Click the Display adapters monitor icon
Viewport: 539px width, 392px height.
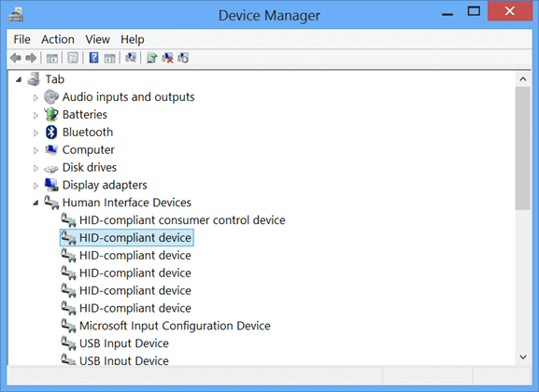(x=51, y=185)
